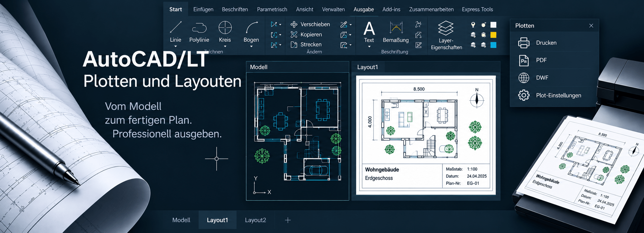Toggle the layer sun freeze icon
644x233 pixels.
point(483,25)
